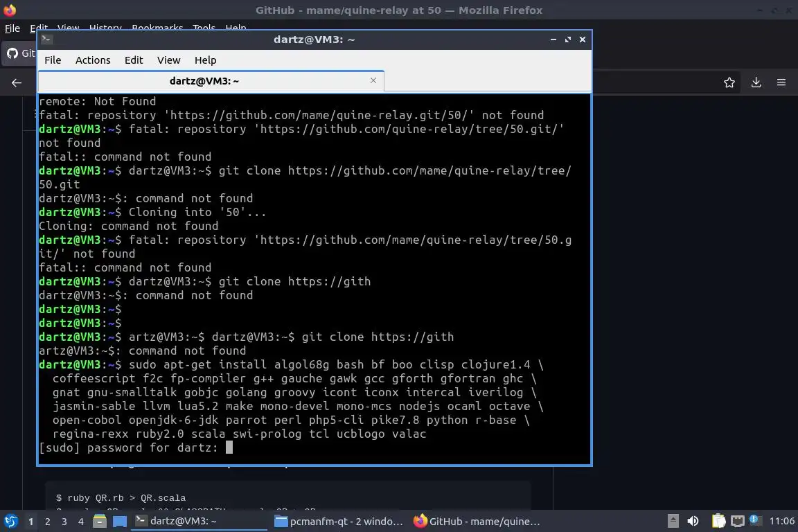The width and height of the screenshot is (798, 532).
Task: Switch to workspace 3
Action: click(64, 522)
